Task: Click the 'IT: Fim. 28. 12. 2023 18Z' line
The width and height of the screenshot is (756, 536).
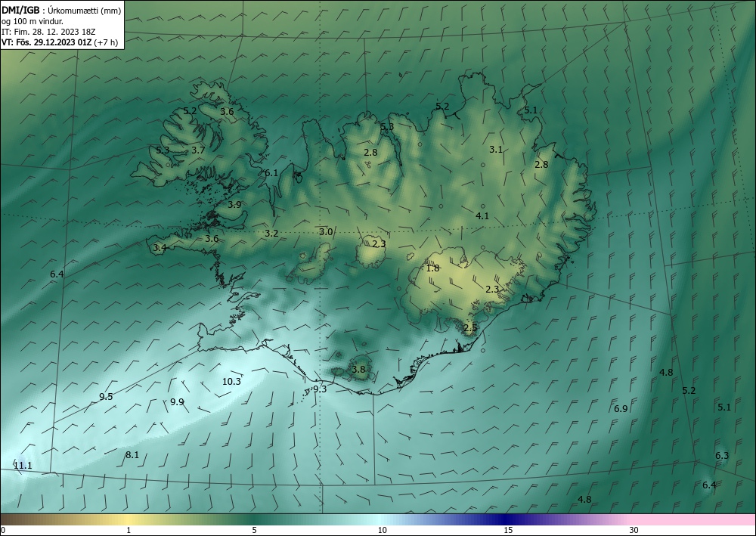Action: click(x=48, y=31)
